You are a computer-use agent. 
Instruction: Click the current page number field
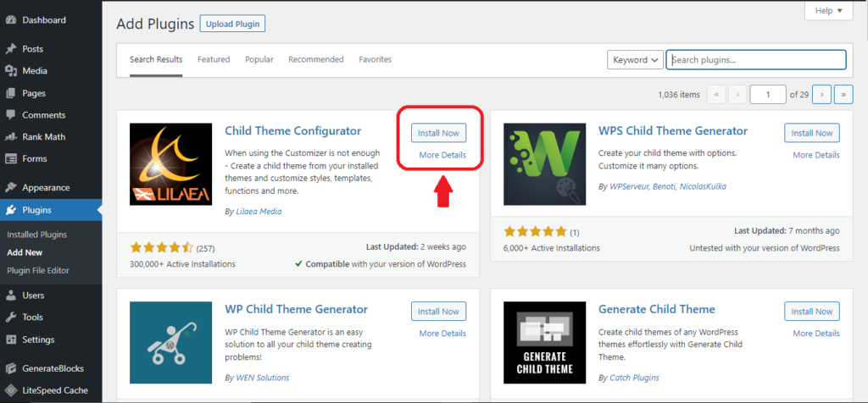click(x=768, y=95)
